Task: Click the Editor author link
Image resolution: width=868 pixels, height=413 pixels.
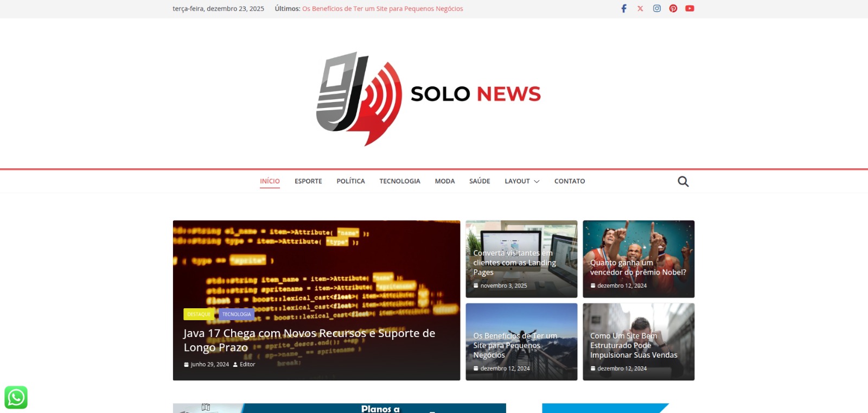Action: [247, 365]
